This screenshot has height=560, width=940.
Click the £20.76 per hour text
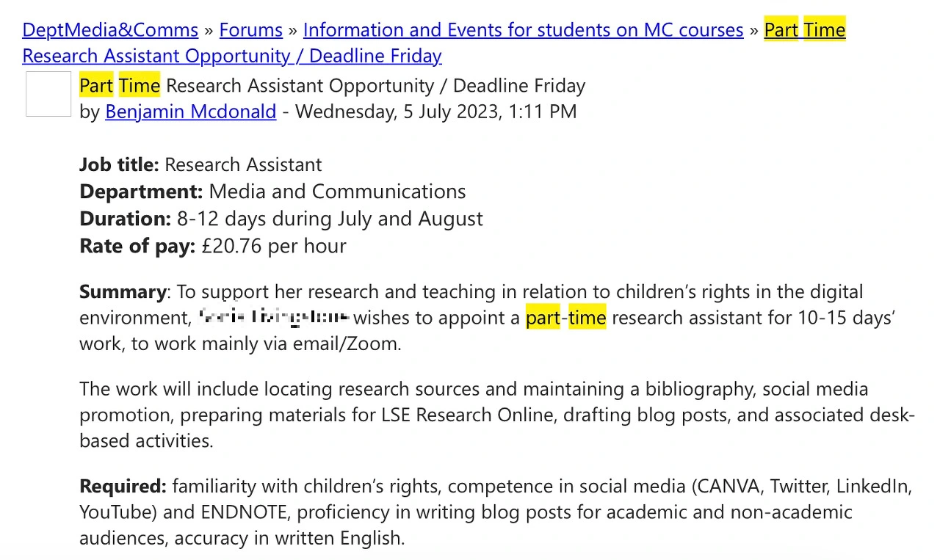[274, 245]
